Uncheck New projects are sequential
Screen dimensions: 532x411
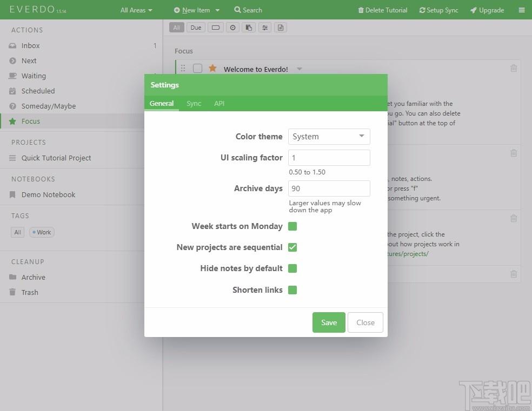[x=292, y=247]
